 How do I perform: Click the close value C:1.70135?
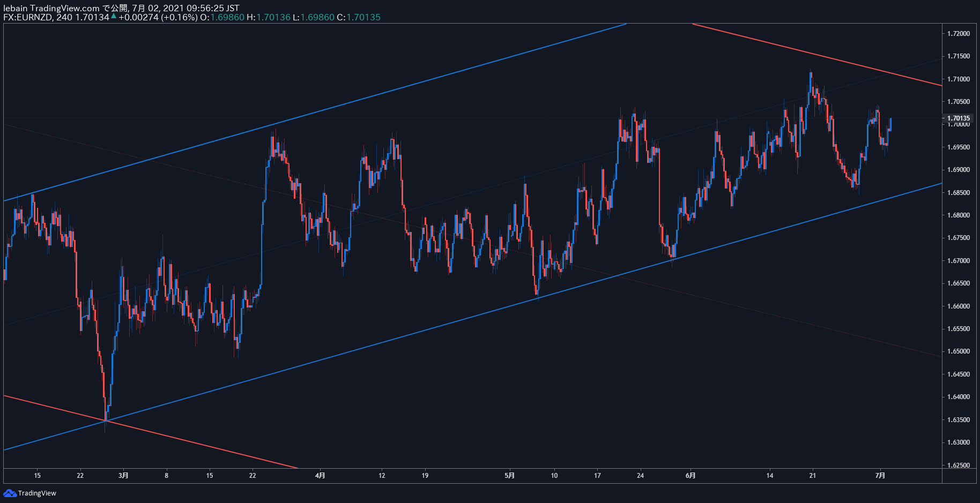click(x=359, y=17)
